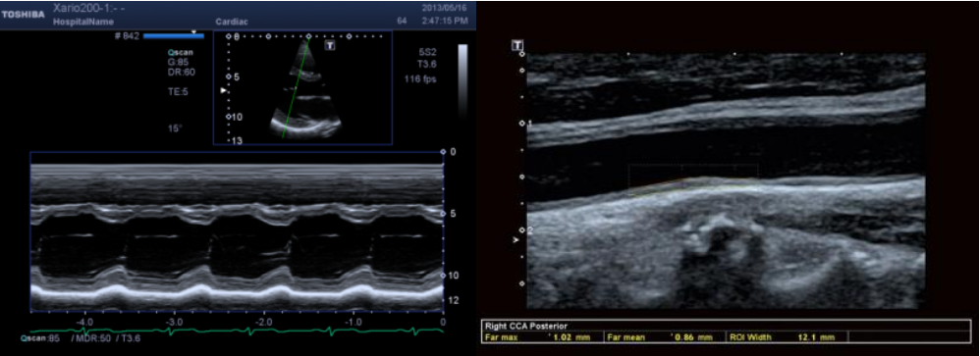Click the 10 cm depth marker on the M-mode scale
Screen dimensions: 980x356
(x=455, y=276)
